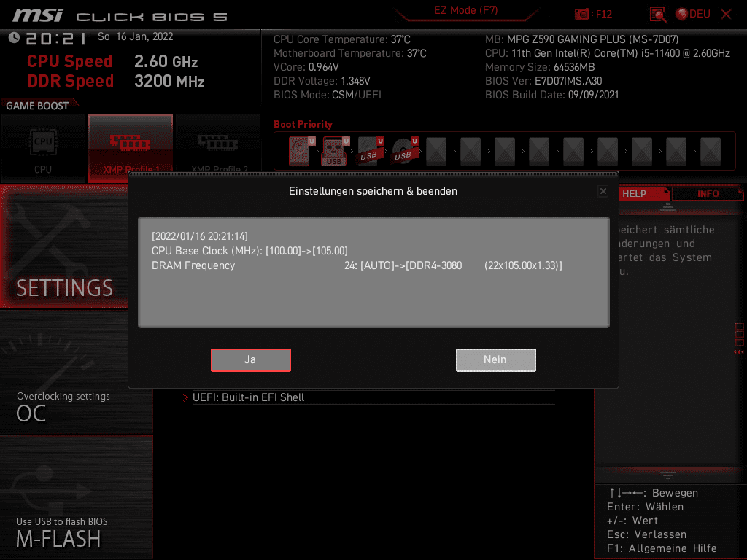Select UEFI: Built-in EFI Shell entry

pyautogui.click(x=248, y=397)
